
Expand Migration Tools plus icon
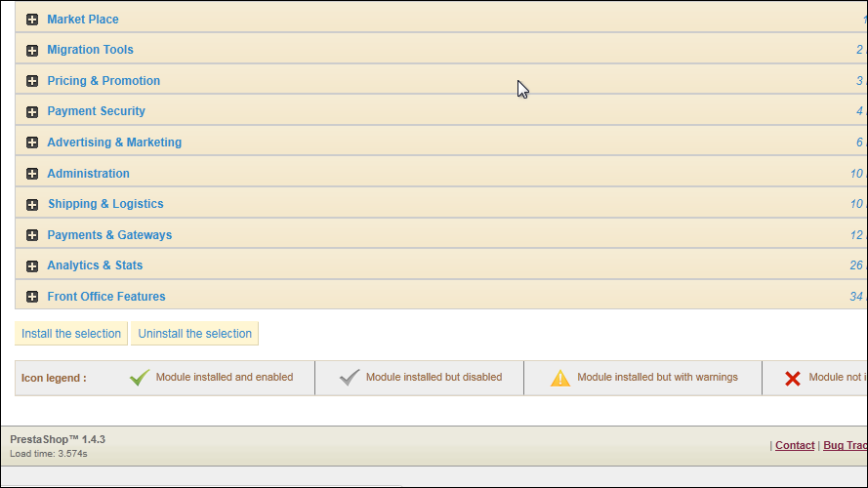(x=32, y=50)
